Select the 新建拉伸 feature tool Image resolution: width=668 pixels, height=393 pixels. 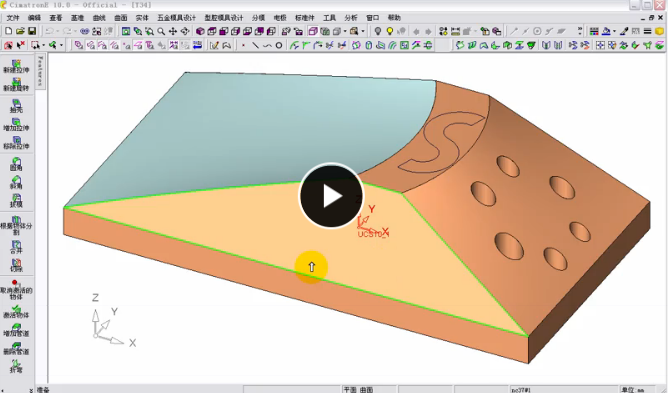(16, 66)
